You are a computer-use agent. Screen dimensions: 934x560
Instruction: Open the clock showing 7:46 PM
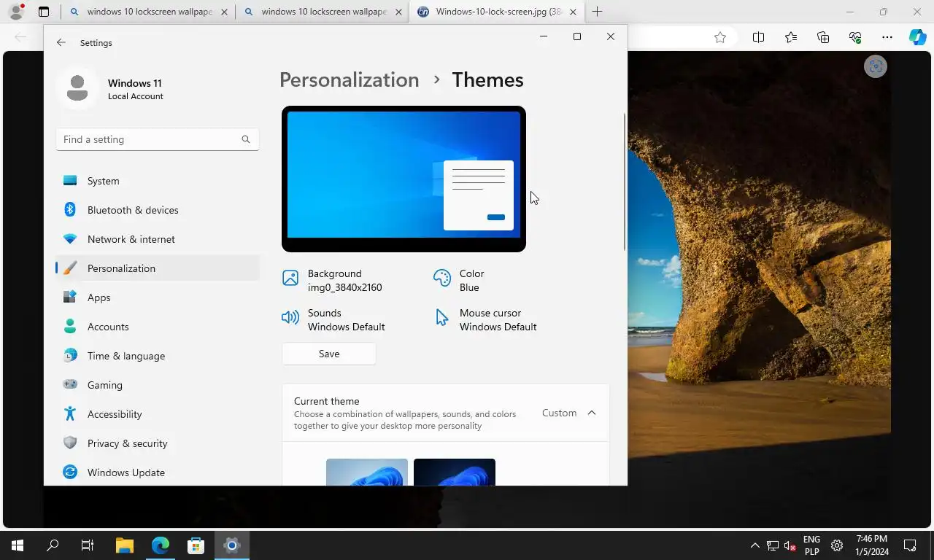[x=872, y=545]
